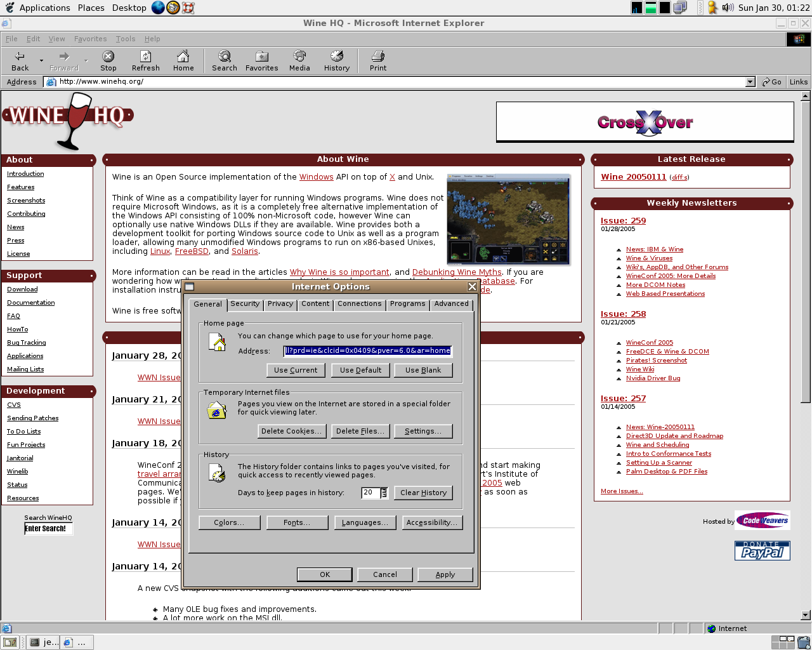Switch to the Security tab

point(245,304)
